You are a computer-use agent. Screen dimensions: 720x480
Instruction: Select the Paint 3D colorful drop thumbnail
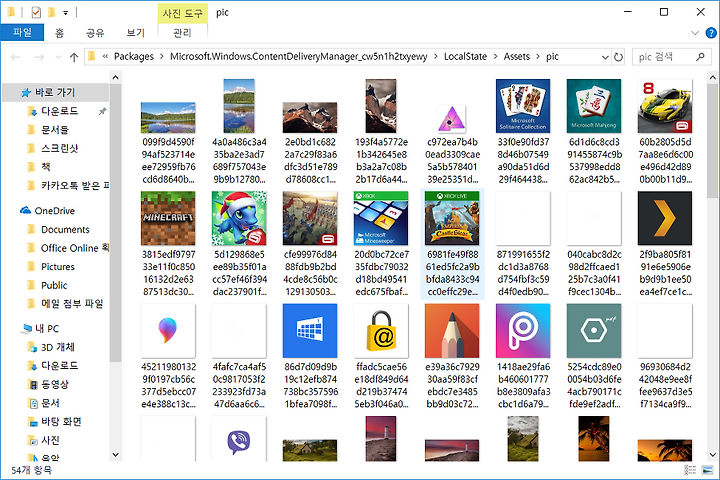(x=168, y=331)
